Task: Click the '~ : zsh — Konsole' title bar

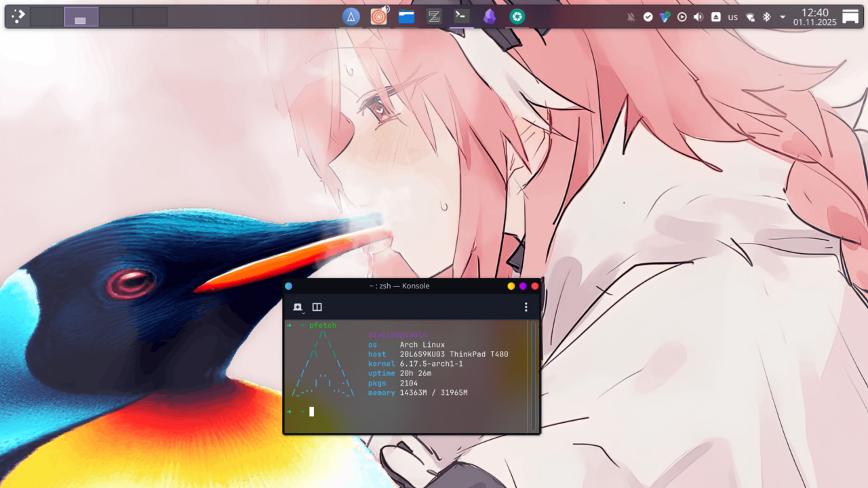Action: (x=399, y=286)
